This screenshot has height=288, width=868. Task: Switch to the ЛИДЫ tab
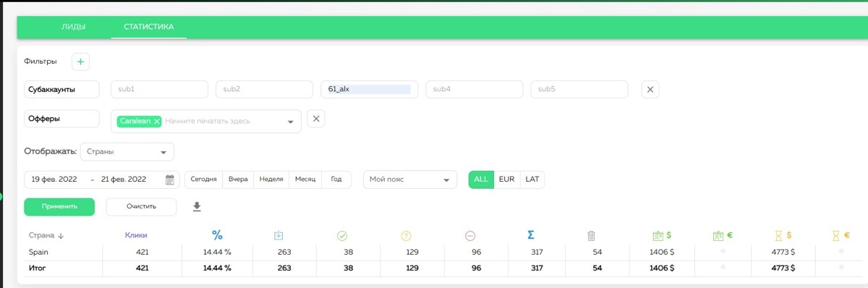point(74,27)
